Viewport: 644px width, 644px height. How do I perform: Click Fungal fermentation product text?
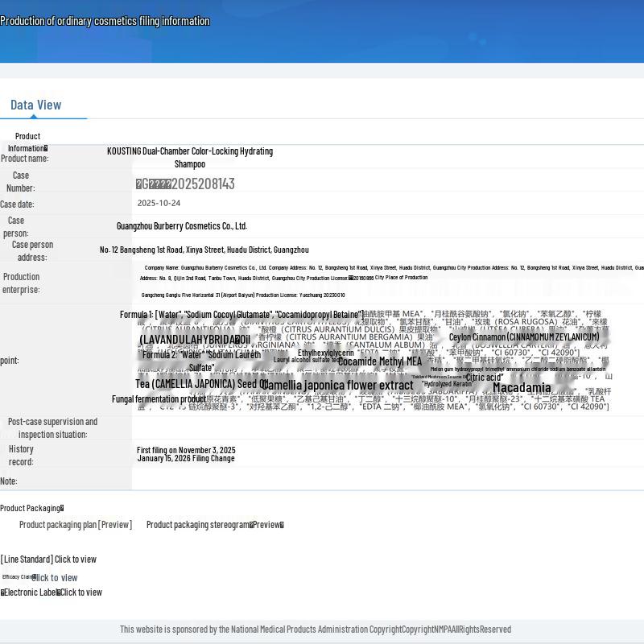159,399
